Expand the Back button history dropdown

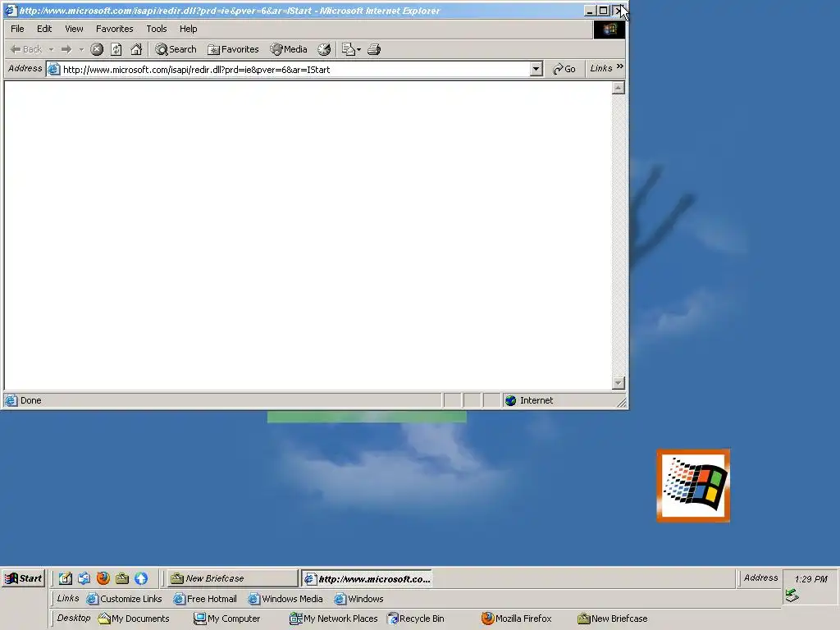pos(52,49)
